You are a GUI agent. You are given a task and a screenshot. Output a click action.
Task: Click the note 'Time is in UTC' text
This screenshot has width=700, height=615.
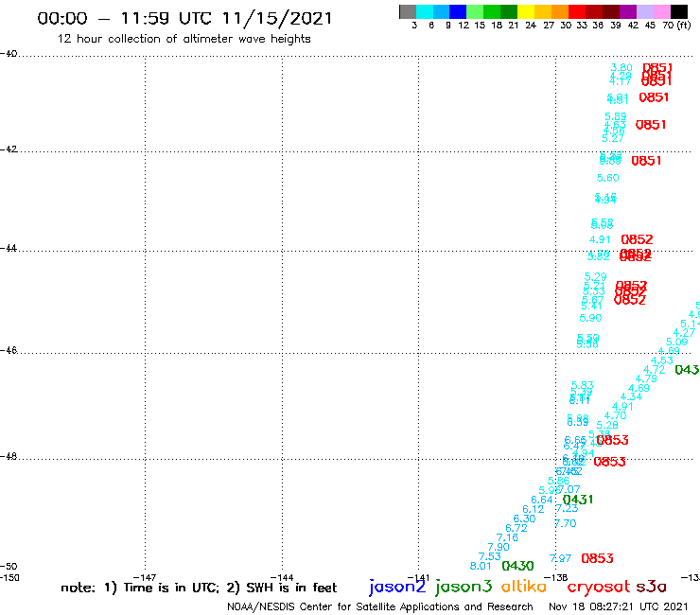pyautogui.click(x=171, y=588)
